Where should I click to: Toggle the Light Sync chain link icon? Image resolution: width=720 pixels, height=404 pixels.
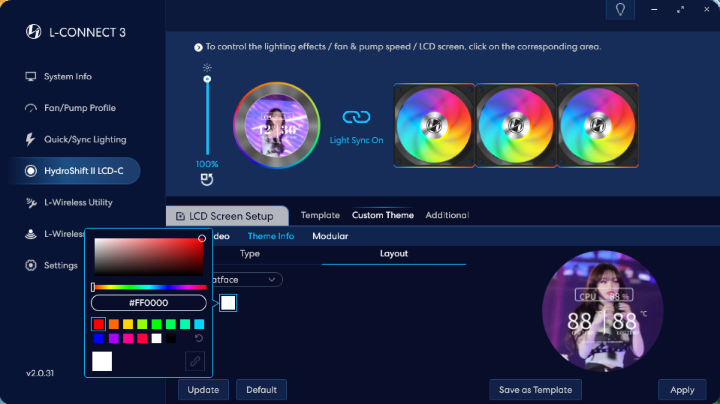click(356, 118)
